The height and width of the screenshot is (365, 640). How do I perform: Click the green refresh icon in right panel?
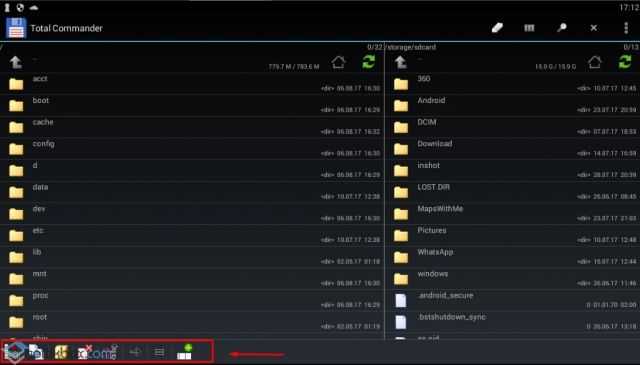[625, 62]
